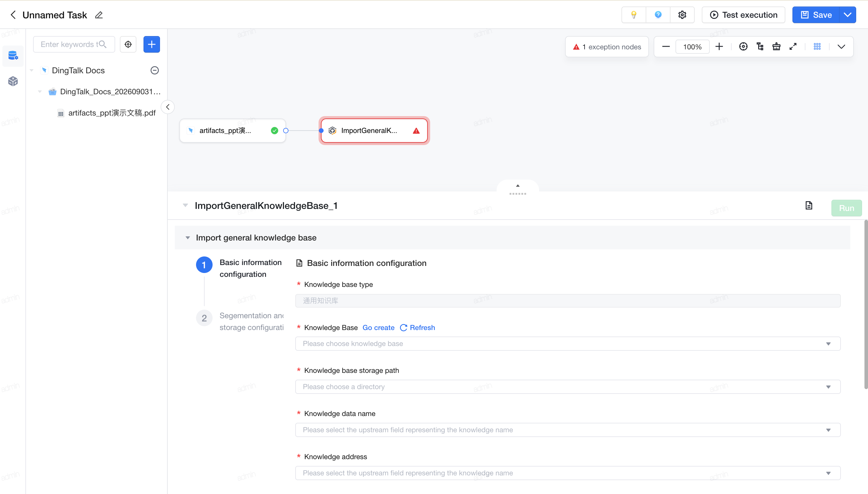Viewport: 868px width, 494px height.
Task: Enter fullscreen with expand arrows icon
Action: (793, 47)
